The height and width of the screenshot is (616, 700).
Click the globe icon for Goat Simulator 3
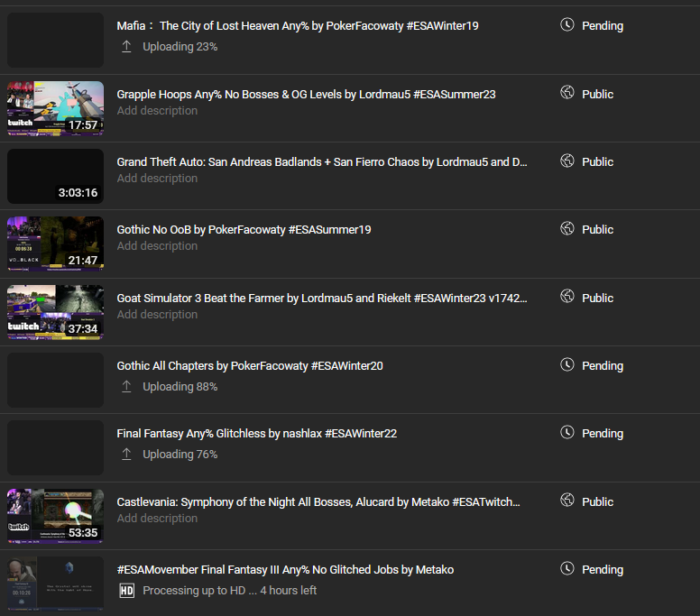coord(567,296)
